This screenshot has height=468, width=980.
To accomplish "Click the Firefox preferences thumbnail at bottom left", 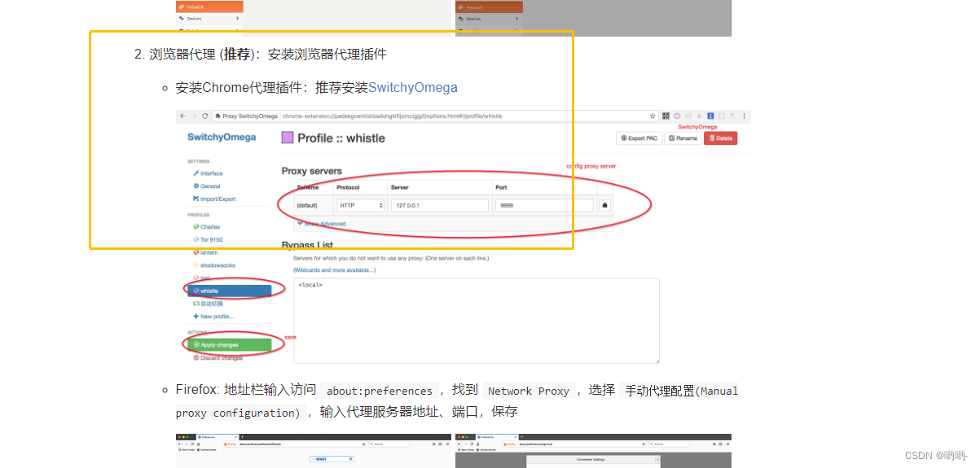I will (314, 451).
